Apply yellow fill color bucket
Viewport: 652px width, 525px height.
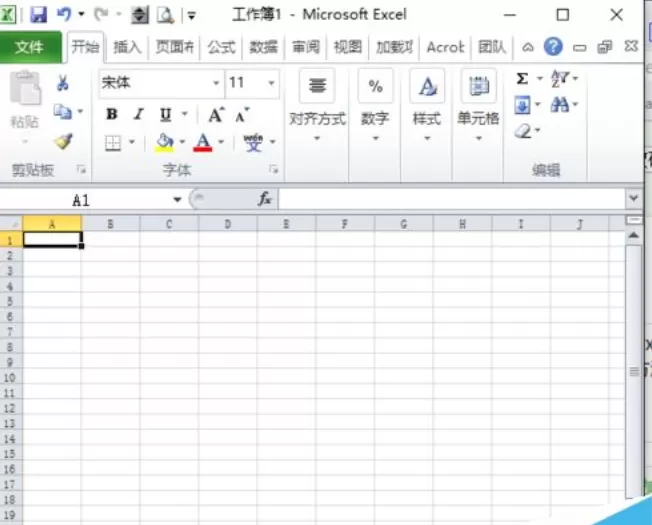(x=164, y=143)
